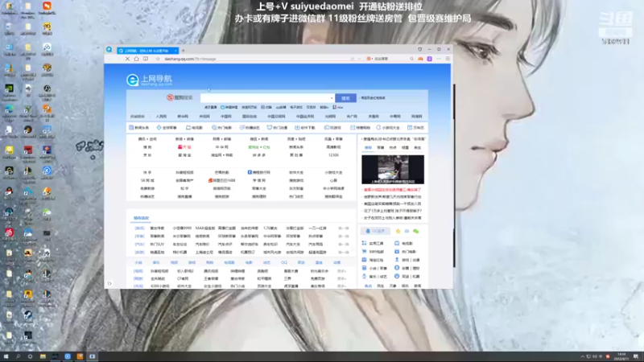Screen dimensions: 644x362
Task: Open the browser hamburger main menu
Action: (x=448, y=59)
